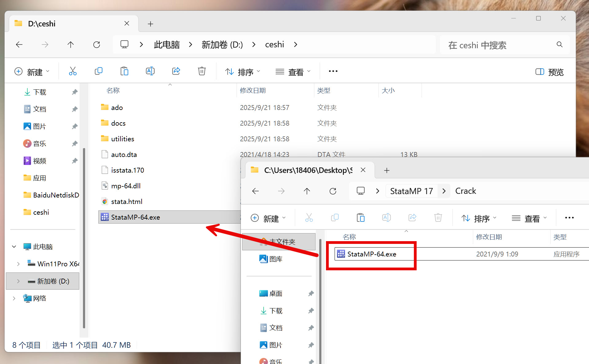Toggle the 预览 preview pane
This screenshot has width=589, height=364.
(x=549, y=72)
